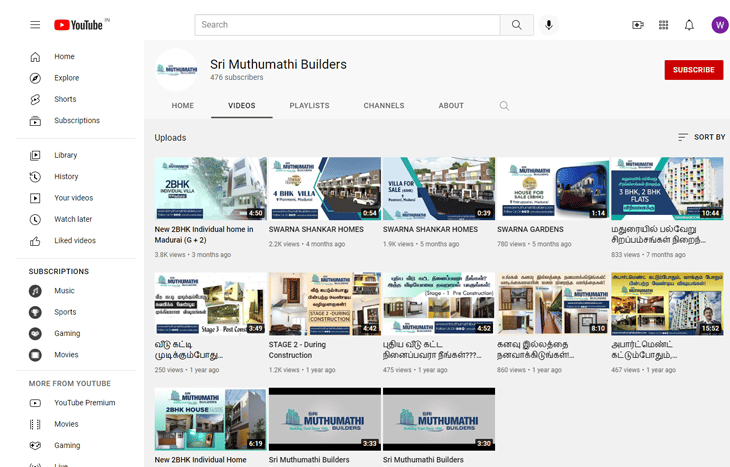The image size is (730, 467).
Task: Click the Watch later clock icon
Action: click(35, 219)
